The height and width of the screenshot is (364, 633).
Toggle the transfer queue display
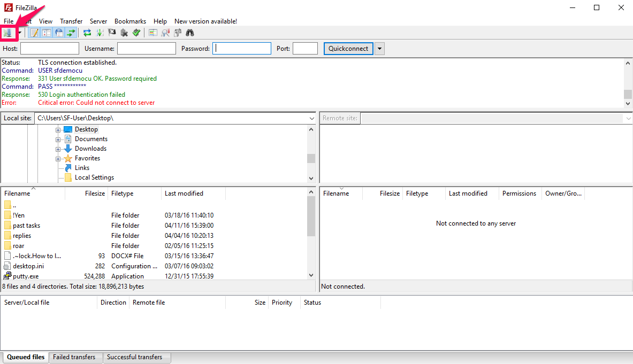[71, 33]
